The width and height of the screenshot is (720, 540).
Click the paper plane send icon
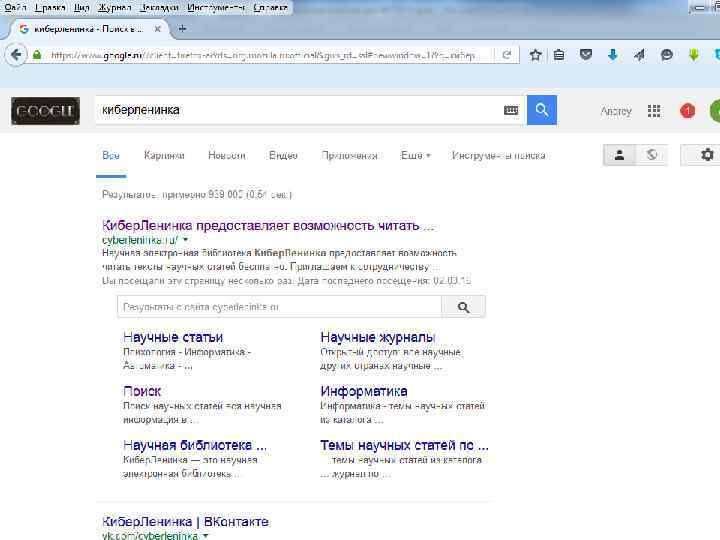coord(639,56)
